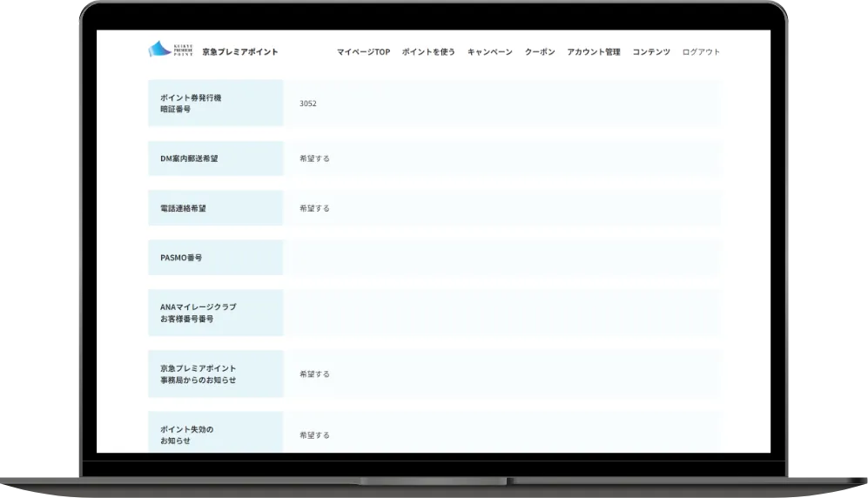Click 希望する in the DM案内郵送希望 row
This screenshot has width=868, height=498.
[x=314, y=158]
